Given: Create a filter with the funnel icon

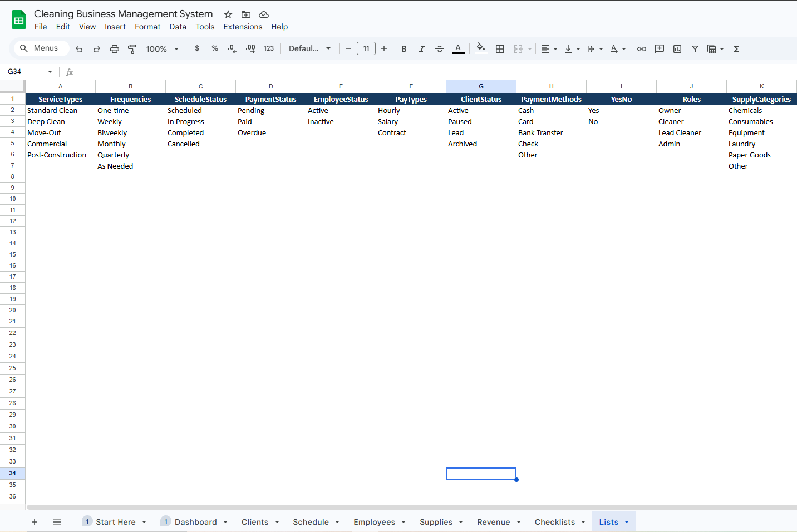Looking at the screenshot, I should point(695,49).
